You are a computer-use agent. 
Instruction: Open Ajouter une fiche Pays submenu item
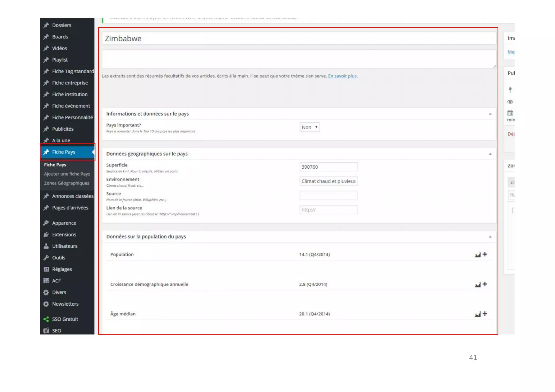[67, 174]
